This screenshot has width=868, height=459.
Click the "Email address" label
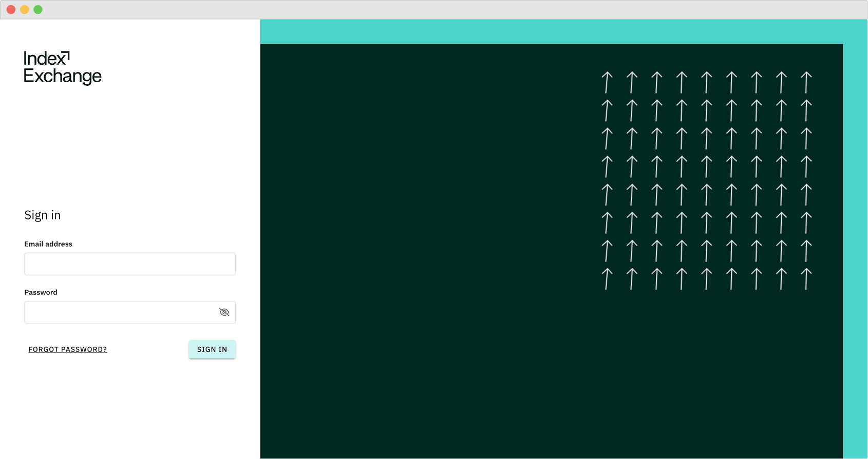[48, 244]
